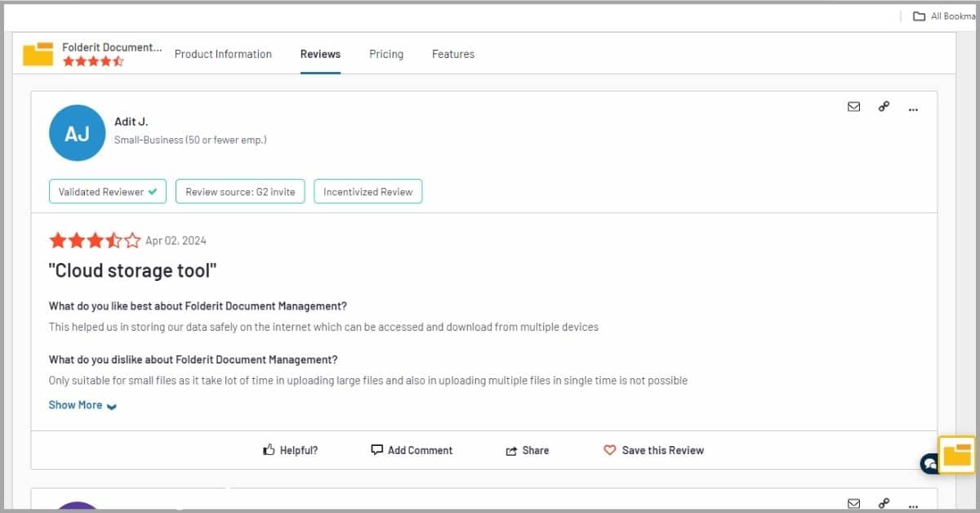Click the Show More chevron arrow
This screenshot has width=980, height=513.
(112, 406)
